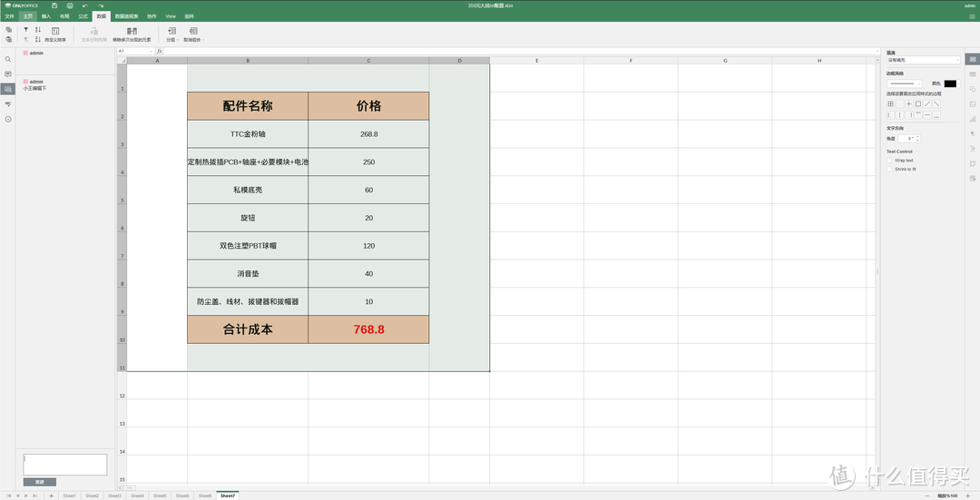Open shape settings in right sidebar
Screen dimensions: 980x500
pos(973,89)
